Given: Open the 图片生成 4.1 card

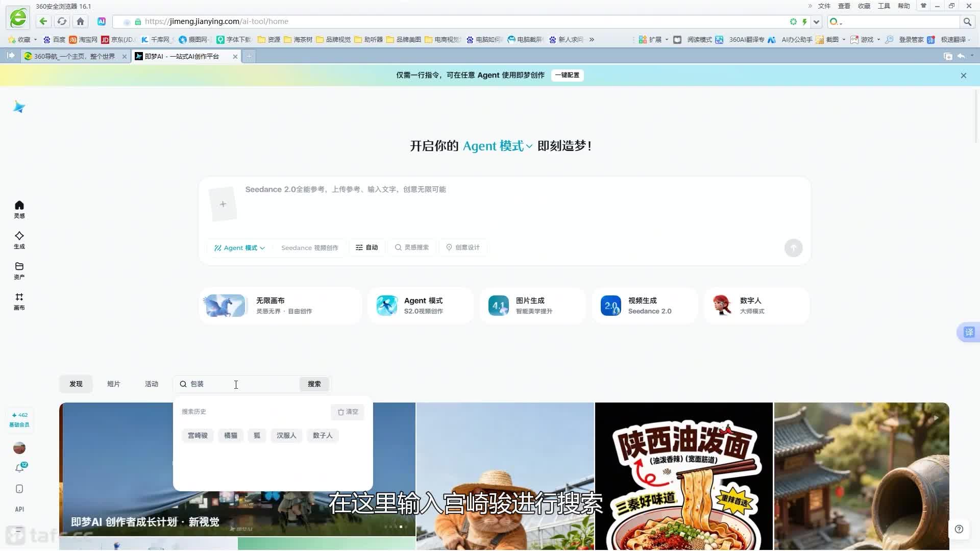Looking at the screenshot, I should [x=532, y=306].
